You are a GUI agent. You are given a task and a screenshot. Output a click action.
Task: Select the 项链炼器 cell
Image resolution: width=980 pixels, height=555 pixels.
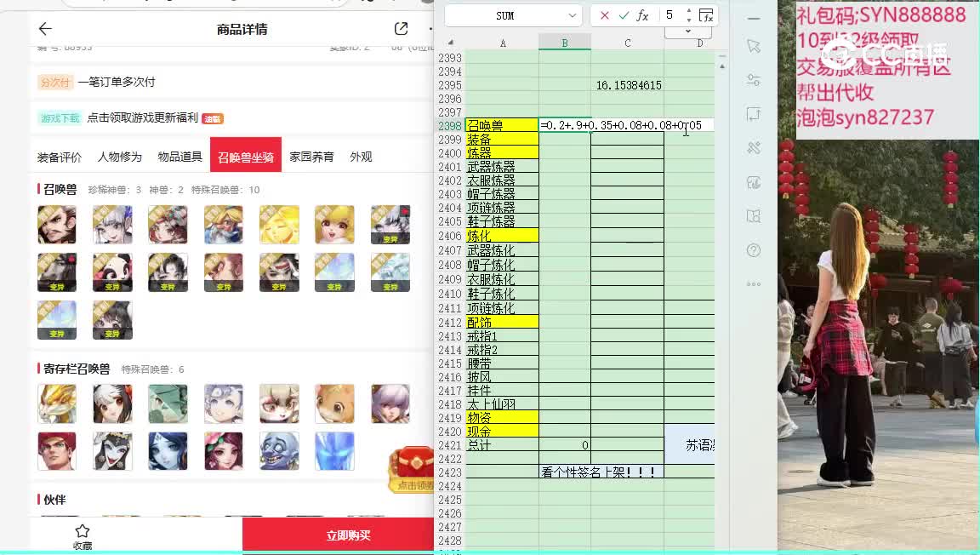pyautogui.click(x=502, y=207)
